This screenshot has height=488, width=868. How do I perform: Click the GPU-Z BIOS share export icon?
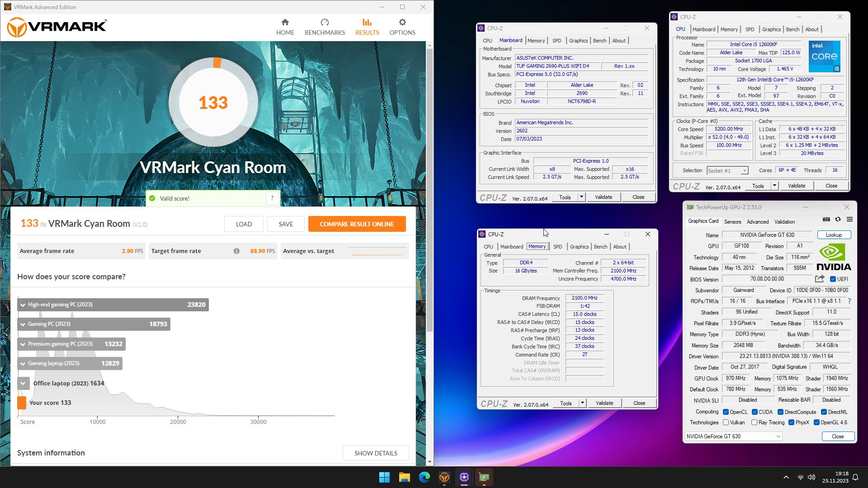click(820, 279)
